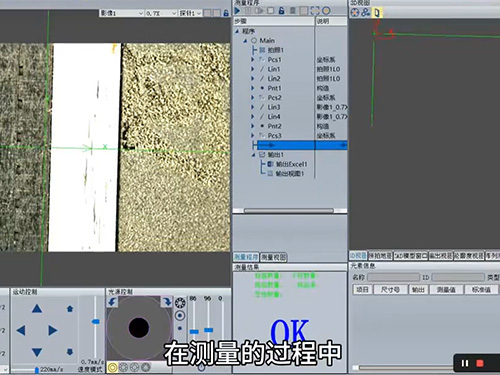Screen dimensions: 500x375
Task: Click the 输出 column header button
Action: pyautogui.click(x=418, y=290)
